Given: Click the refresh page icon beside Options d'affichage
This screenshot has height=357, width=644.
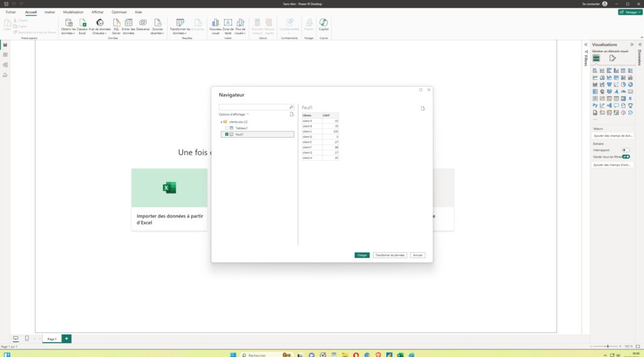Looking at the screenshot, I should click(292, 114).
